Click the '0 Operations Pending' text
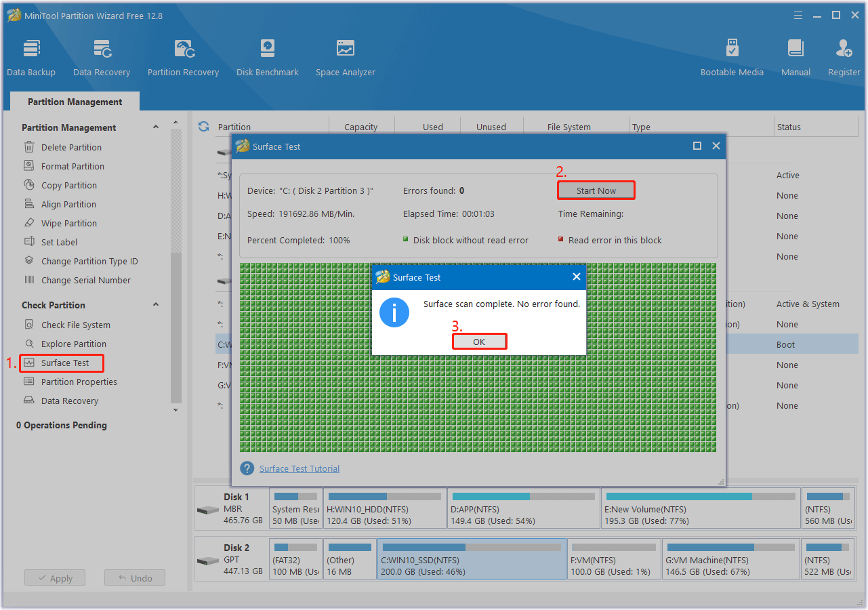Screen dimensions: 868x610 point(62,425)
